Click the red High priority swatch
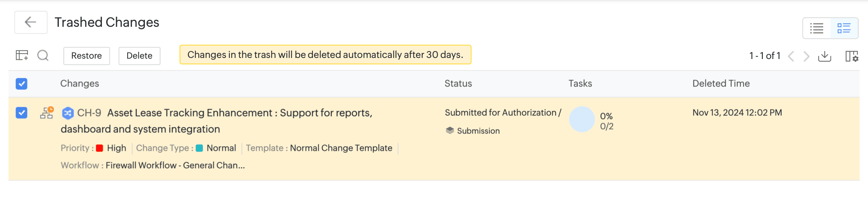The image size is (868, 197). tap(100, 148)
